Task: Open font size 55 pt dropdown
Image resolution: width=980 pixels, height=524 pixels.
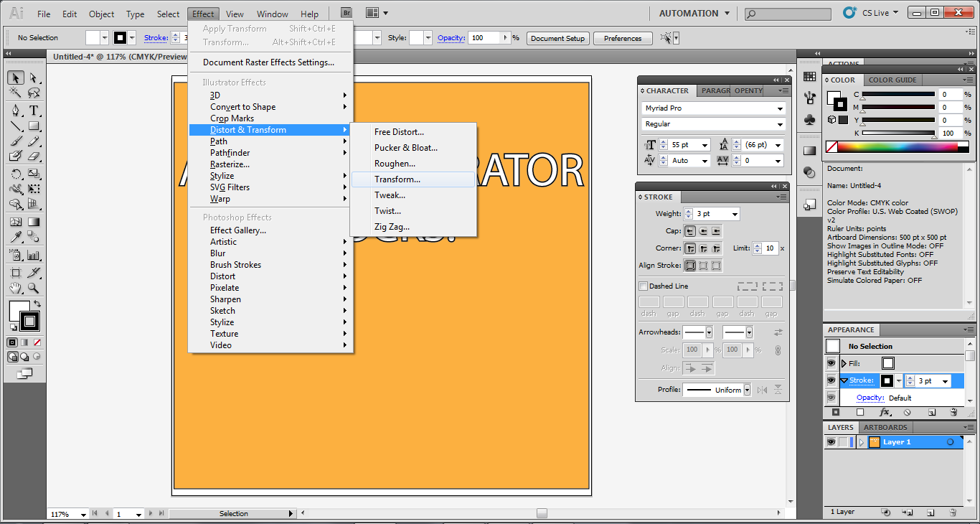Action: pos(705,145)
